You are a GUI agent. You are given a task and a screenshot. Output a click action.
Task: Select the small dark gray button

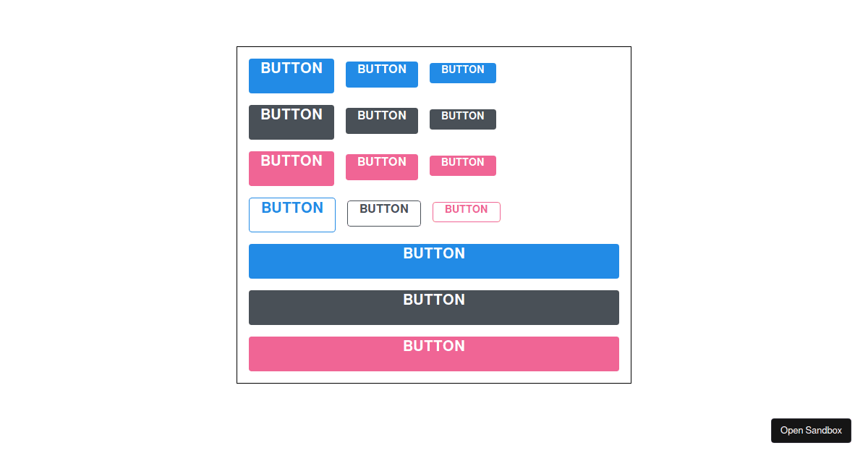tap(462, 119)
